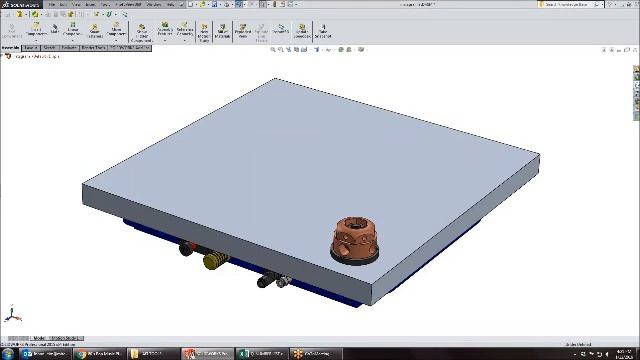Create a New Motion Study
The height and width of the screenshot is (360, 640).
(204, 32)
